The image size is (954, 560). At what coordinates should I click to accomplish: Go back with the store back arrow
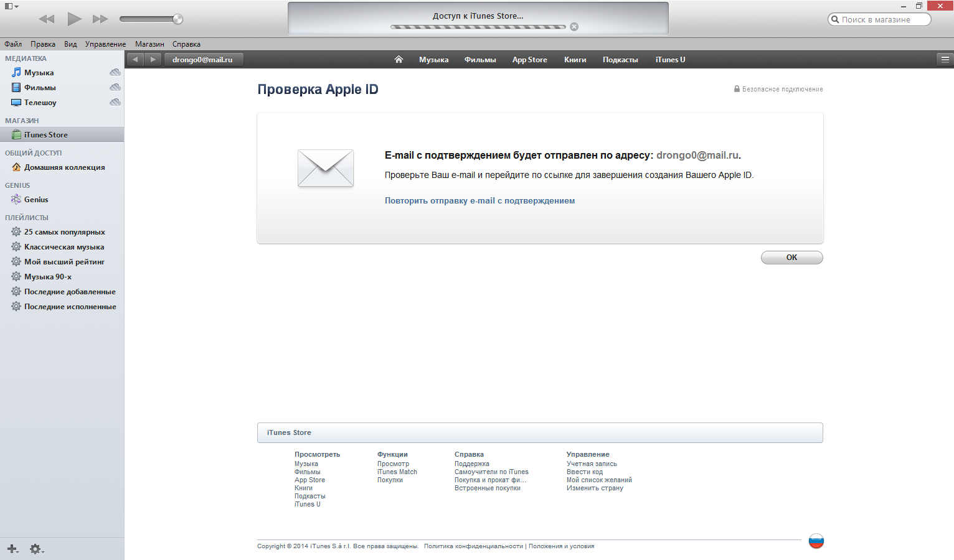(x=135, y=60)
